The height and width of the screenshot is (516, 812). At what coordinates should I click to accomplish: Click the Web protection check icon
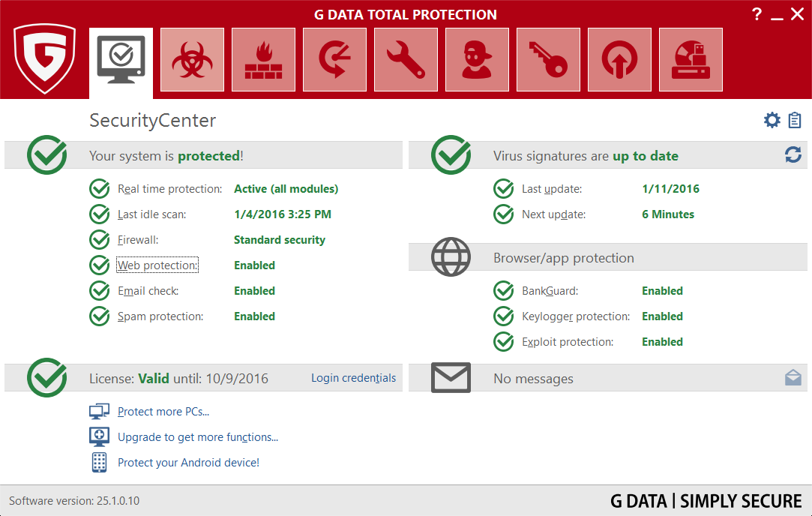click(100, 265)
